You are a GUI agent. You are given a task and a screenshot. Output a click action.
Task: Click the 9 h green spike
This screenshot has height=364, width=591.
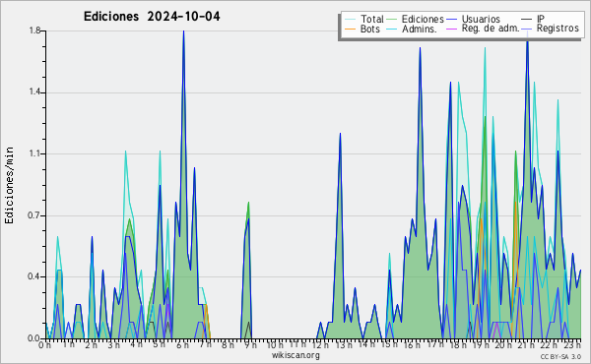tap(249, 204)
